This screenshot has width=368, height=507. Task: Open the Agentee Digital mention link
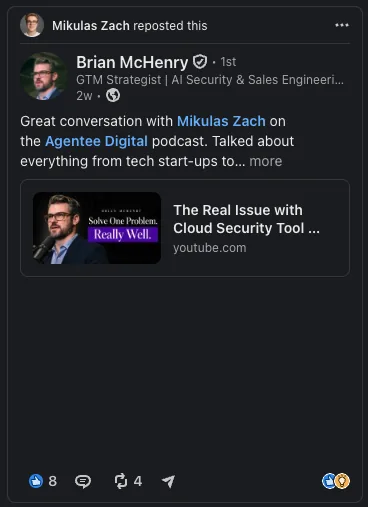click(96, 141)
